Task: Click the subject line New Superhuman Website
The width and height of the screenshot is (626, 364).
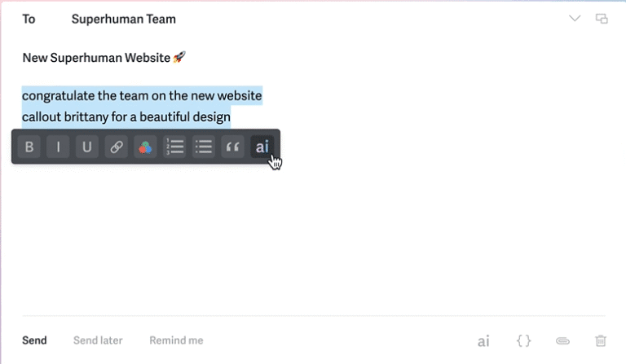Action: pyautogui.click(x=104, y=58)
